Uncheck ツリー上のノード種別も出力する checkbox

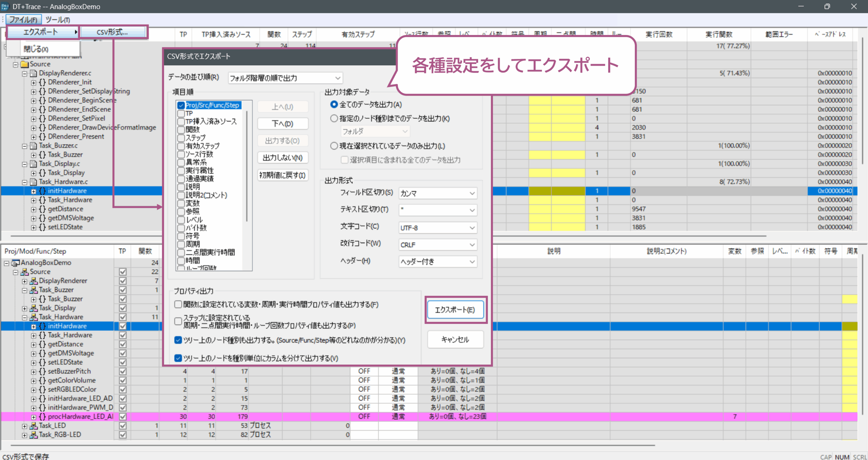pyautogui.click(x=178, y=340)
